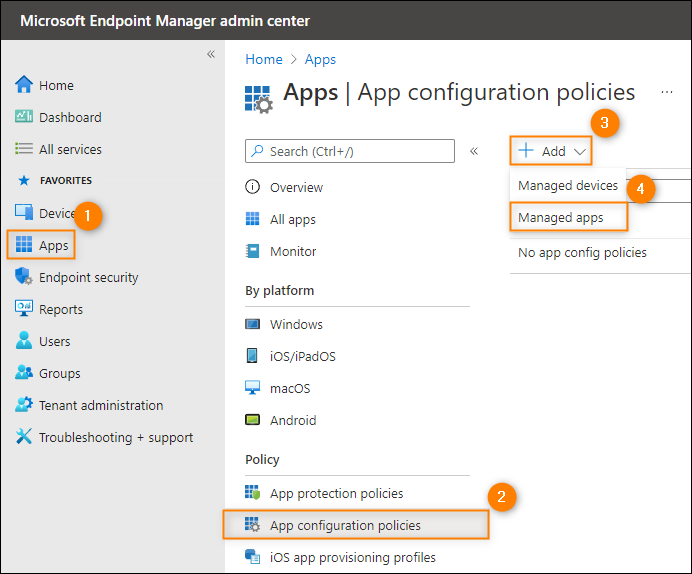
Task: Click the macOS desktop icon
Action: (x=252, y=388)
